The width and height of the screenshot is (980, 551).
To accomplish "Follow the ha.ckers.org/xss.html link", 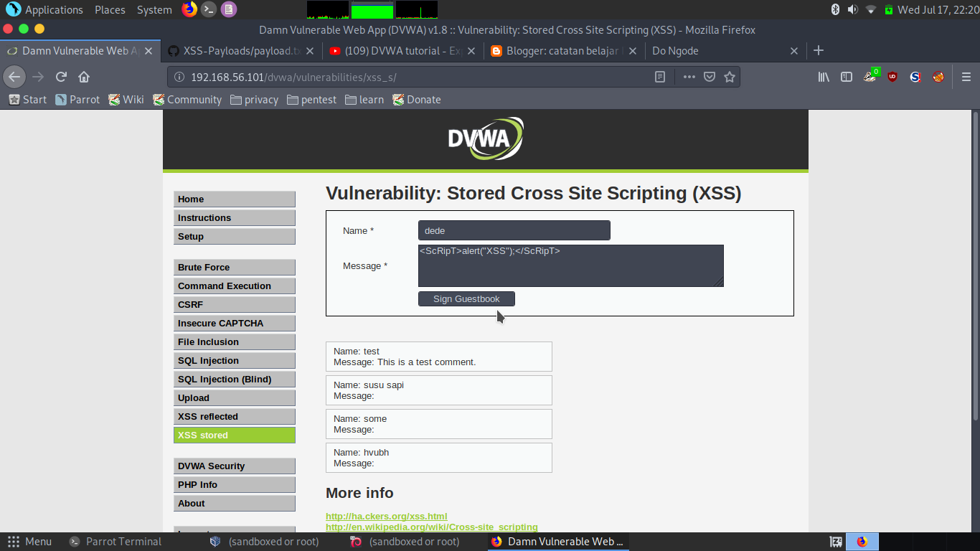I will click(387, 516).
